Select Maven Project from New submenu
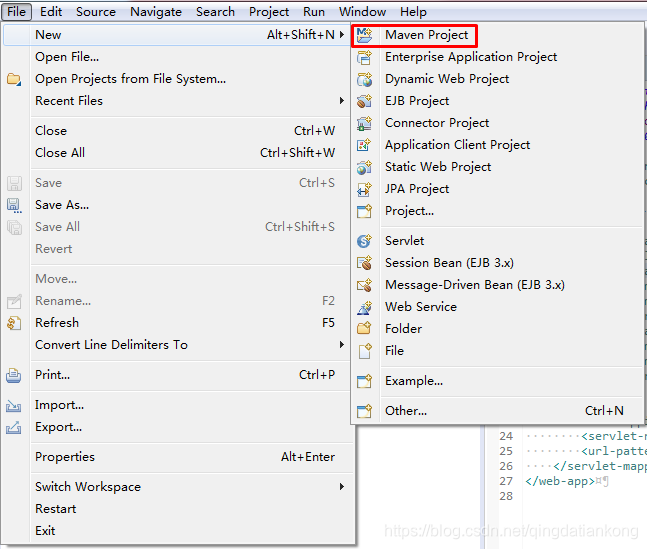Viewport: 647px width, 549px height. (497, 35)
